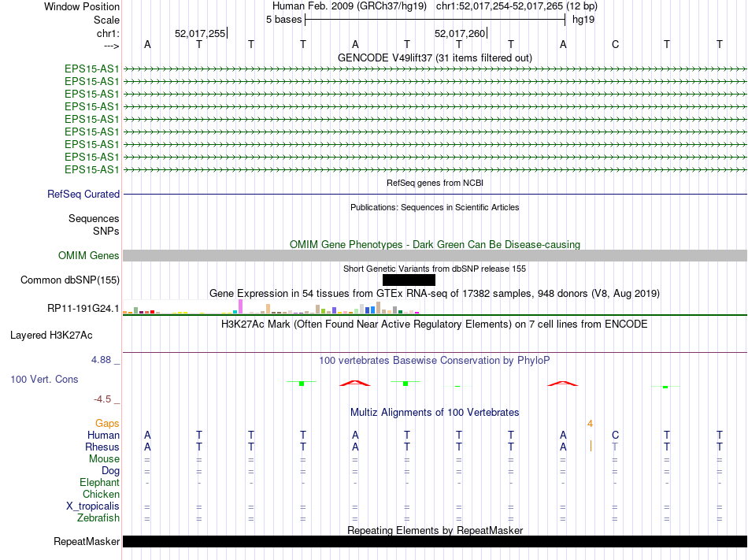Image resolution: width=748 pixels, height=560 pixels.
Task: Click the 52,017,255 ruler coordinate
Action: click(x=200, y=33)
